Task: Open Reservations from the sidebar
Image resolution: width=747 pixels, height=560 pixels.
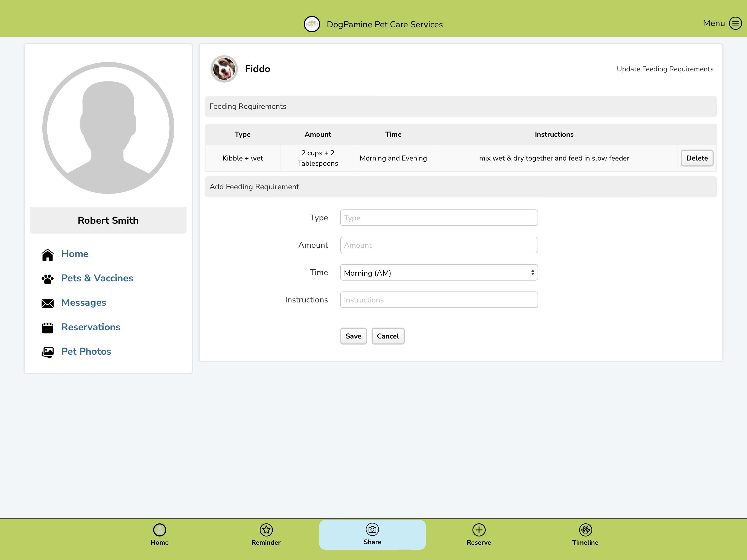Action: (x=91, y=327)
